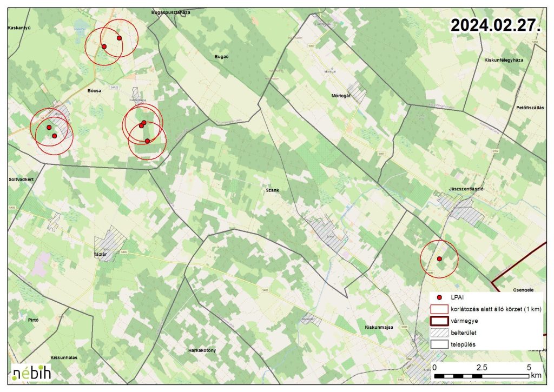Click the black-and-white scale bar
The width and height of the screenshot is (554, 392).
coord(481,376)
